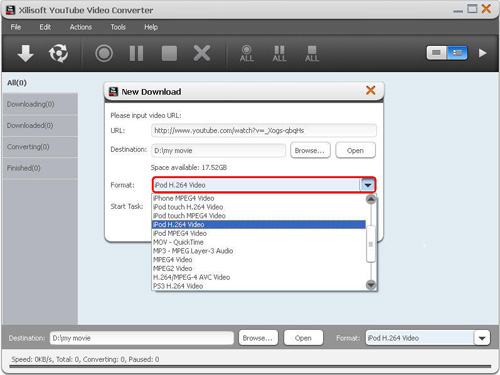Click the Start ALL toolbar icon
The image size is (500, 375).
pyautogui.click(x=247, y=54)
